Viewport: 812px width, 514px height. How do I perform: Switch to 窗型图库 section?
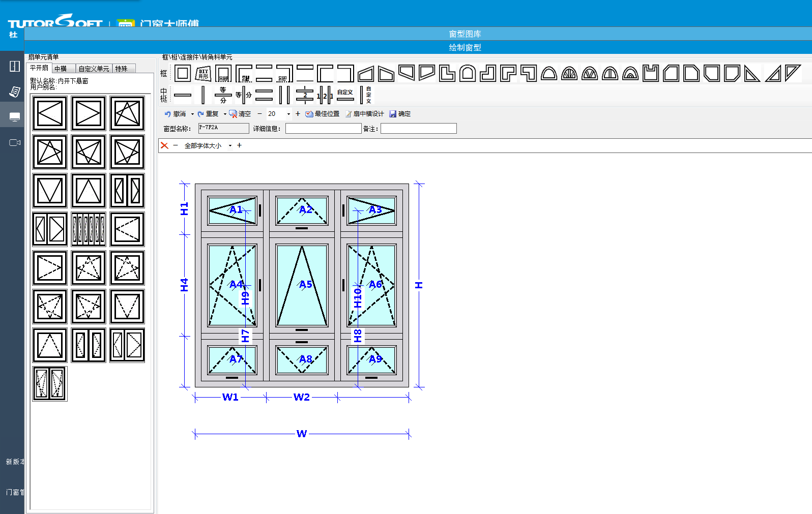465,34
